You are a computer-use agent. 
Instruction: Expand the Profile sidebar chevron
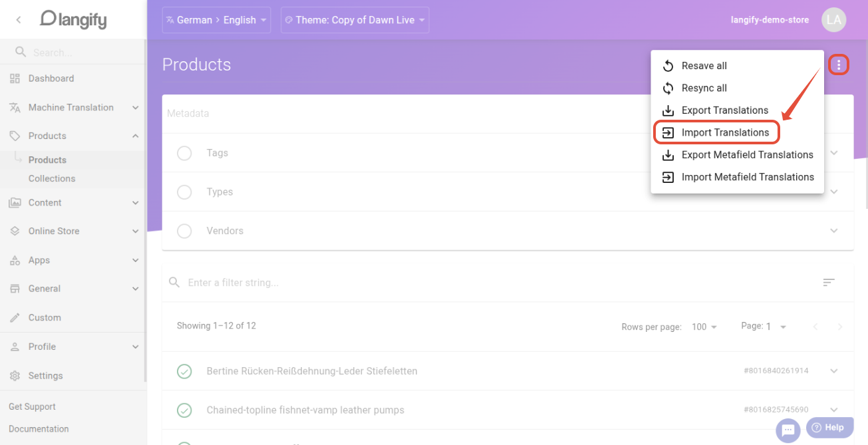pos(135,347)
